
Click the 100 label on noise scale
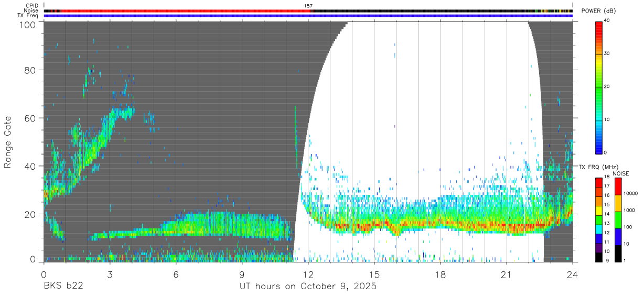click(x=628, y=227)
